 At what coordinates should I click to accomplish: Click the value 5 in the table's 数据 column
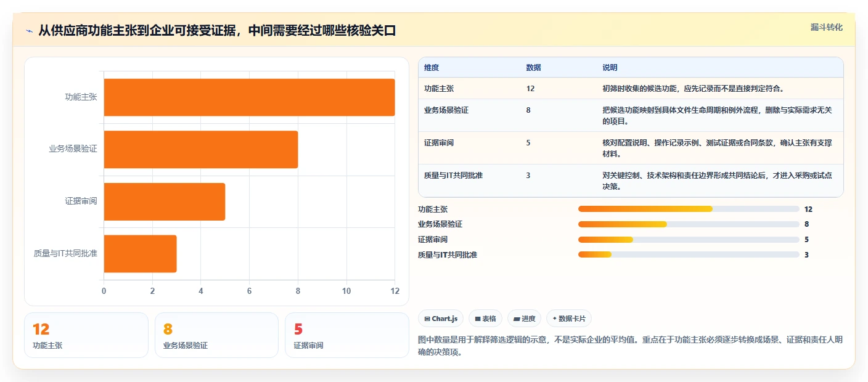click(x=528, y=142)
